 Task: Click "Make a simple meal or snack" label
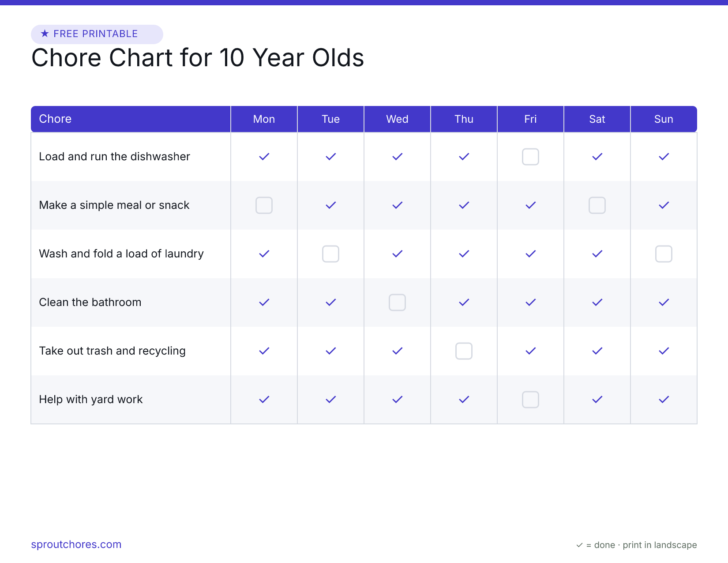(114, 205)
